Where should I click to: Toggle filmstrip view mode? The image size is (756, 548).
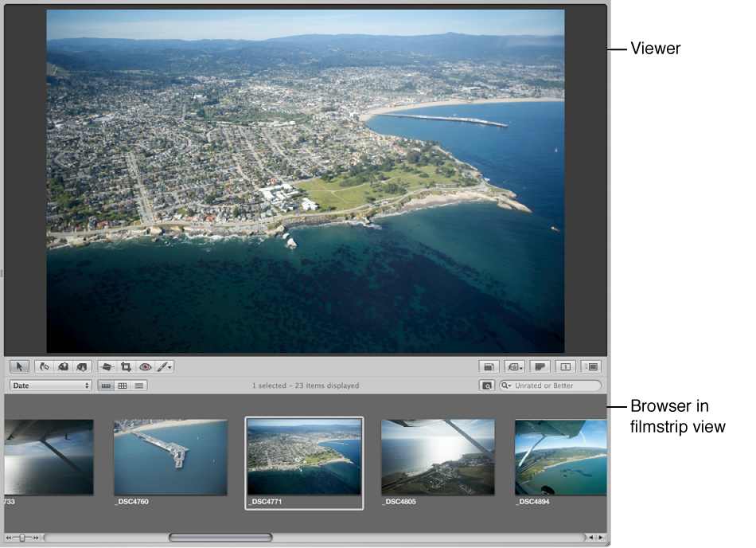coord(107,385)
